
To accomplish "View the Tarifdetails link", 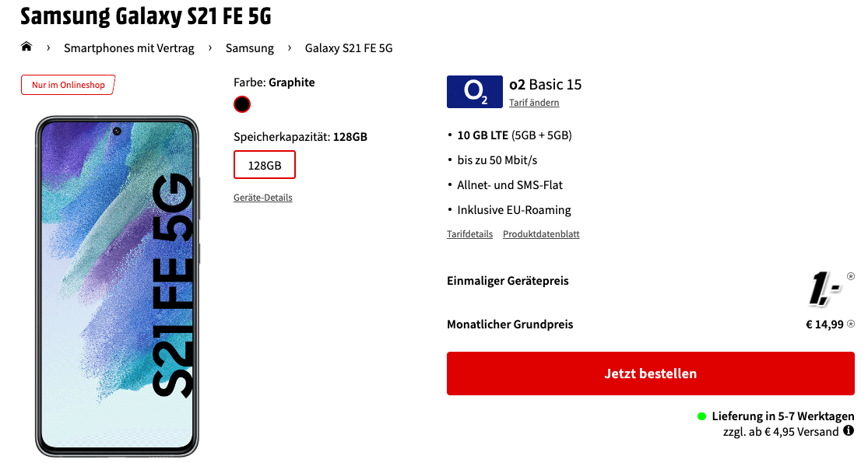I will tap(469, 234).
